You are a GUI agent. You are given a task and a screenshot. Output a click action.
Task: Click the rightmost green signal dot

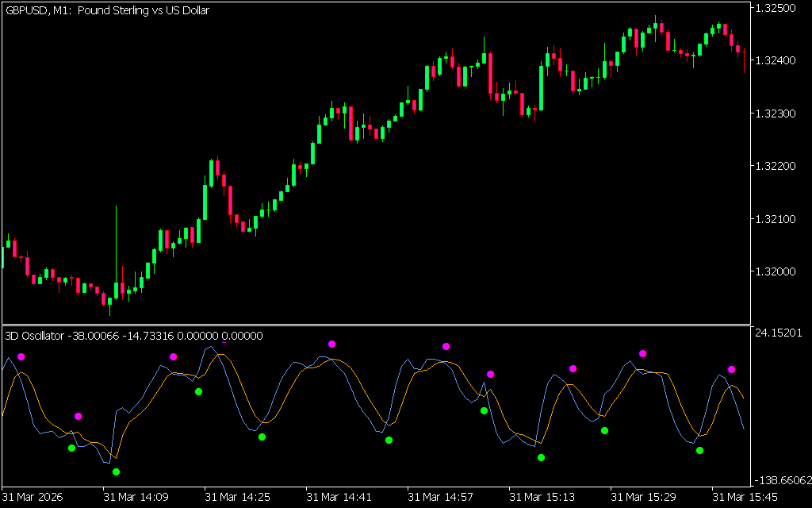[700, 451]
